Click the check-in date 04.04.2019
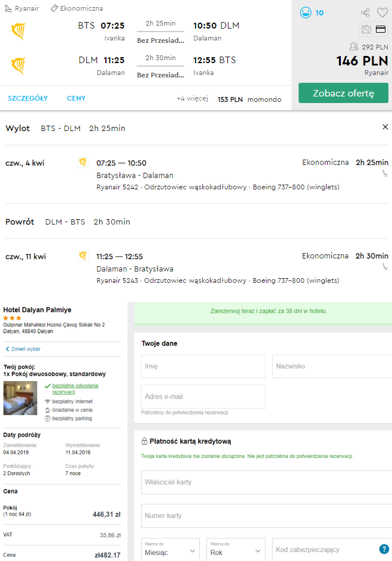This screenshot has height=561, width=392. [15, 453]
